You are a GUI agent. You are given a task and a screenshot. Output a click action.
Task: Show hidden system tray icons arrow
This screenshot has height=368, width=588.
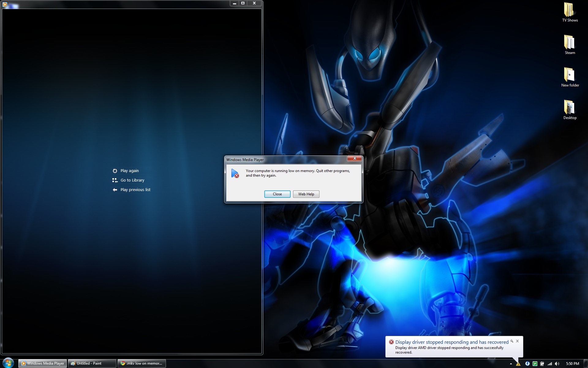(x=511, y=364)
